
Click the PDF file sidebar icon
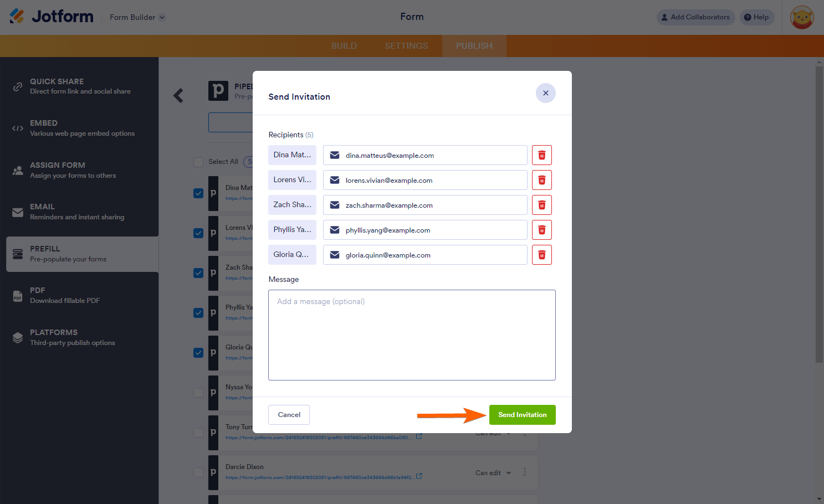[x=18, y=296]
